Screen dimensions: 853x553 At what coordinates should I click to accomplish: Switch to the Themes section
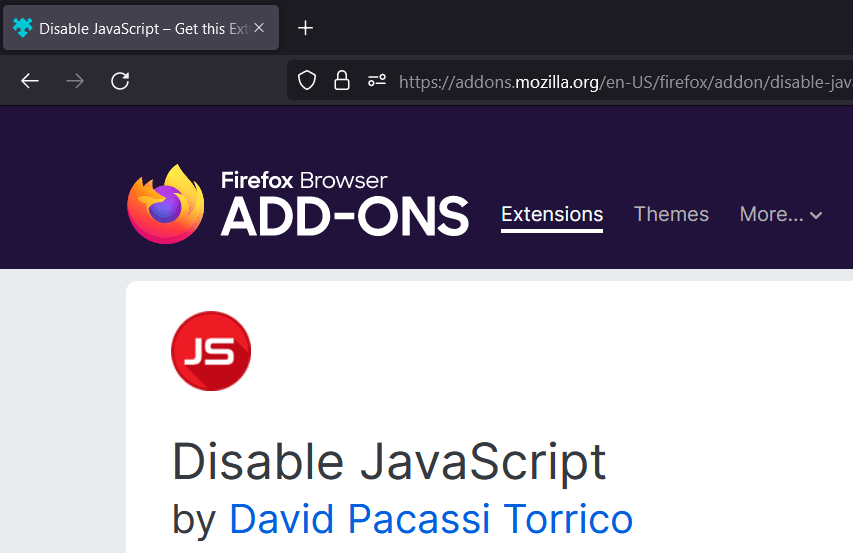pyautogui.click(x=671, y=214)
